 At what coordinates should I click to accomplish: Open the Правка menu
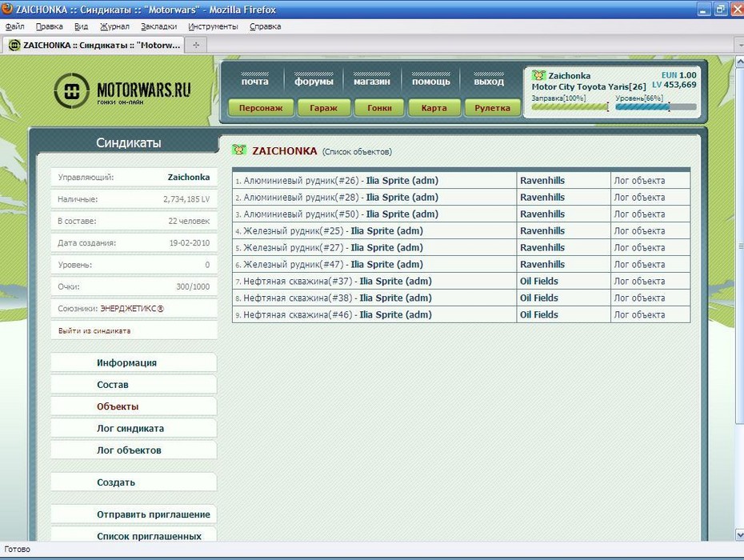[x=50, y=26]
